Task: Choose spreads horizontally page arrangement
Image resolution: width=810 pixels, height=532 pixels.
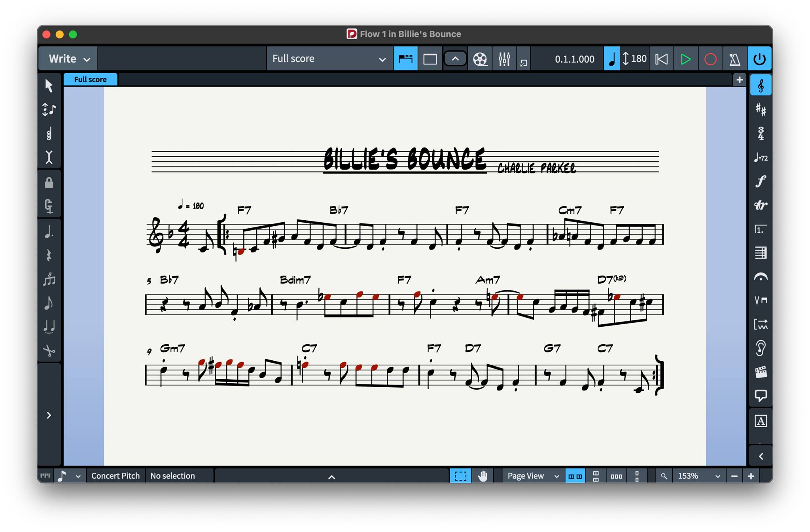Action: (x=575, y=476)
